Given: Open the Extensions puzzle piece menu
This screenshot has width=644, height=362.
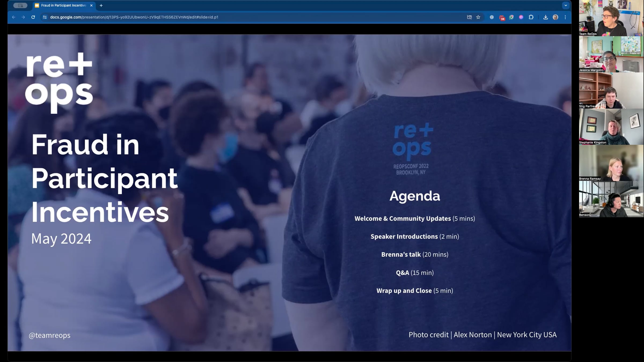Looking at the screenshot, I should [x=531, y=17].
